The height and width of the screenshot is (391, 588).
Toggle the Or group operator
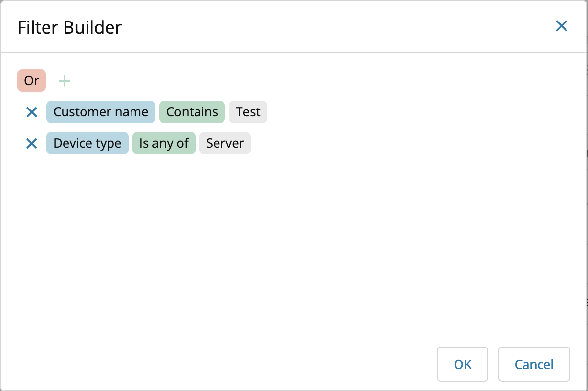[x=32, y=81]
